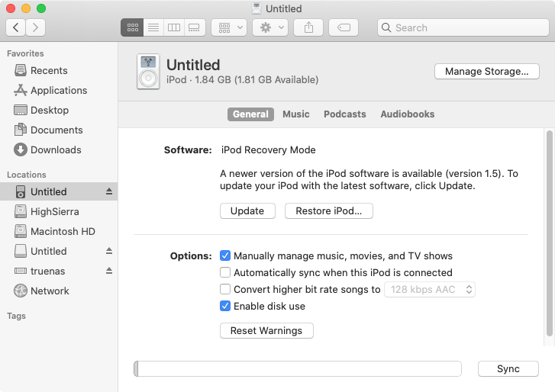Click the Restore iPod button
The width and height of the screenshot is (555, 392).
pyautogui.click(x=329, y=211)
